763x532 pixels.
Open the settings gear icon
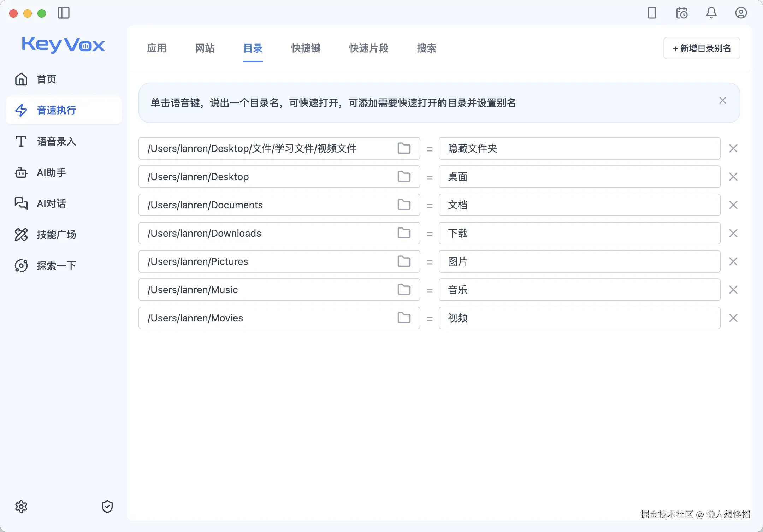(21, 507)
